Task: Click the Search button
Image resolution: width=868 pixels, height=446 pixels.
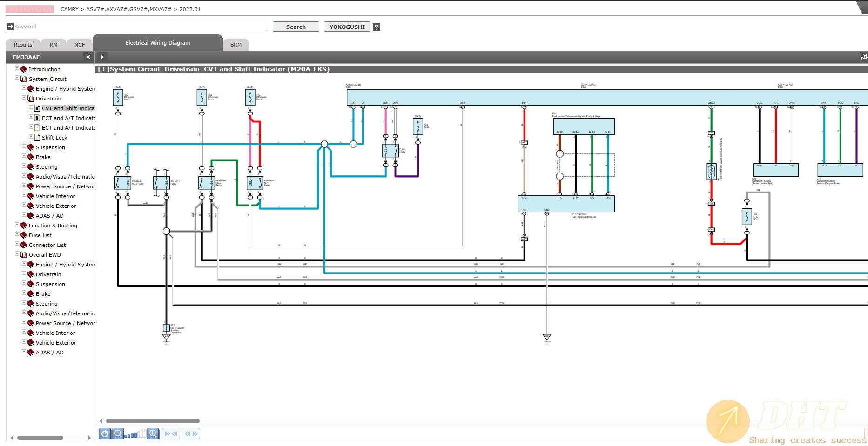Action: click(x=296, y=27)
